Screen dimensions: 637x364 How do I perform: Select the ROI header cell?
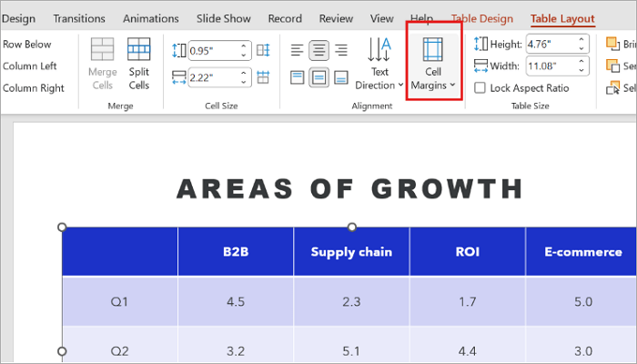pos(468,252)
